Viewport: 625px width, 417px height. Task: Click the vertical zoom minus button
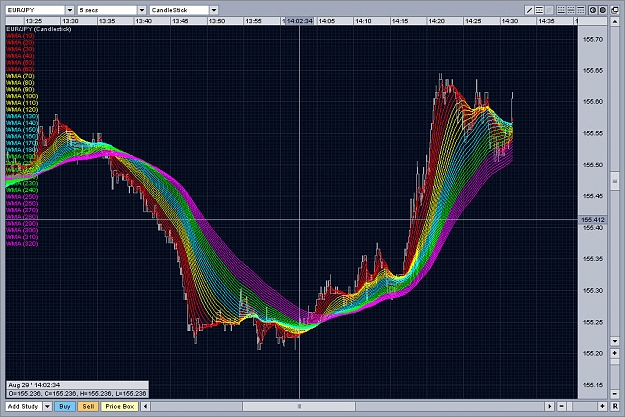point(615,393)
